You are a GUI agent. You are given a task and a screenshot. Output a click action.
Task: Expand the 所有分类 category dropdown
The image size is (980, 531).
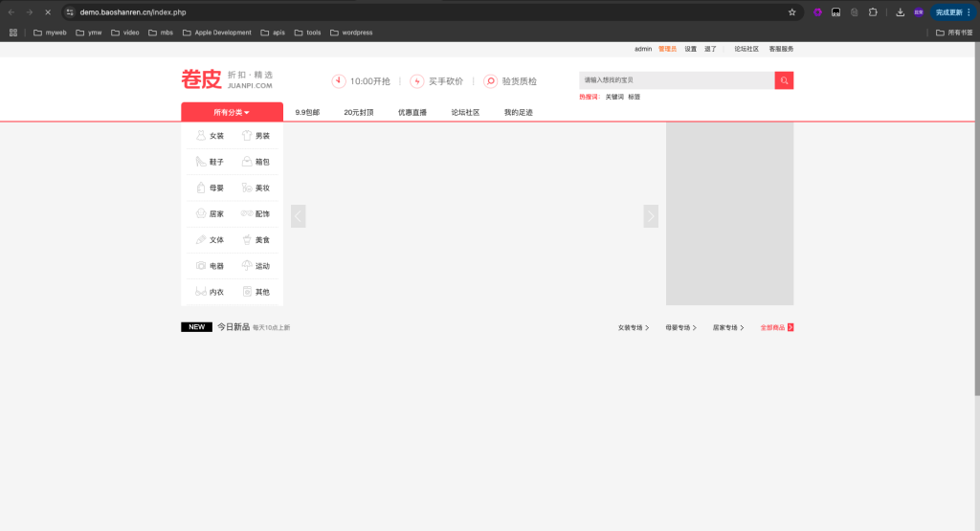click(232, 113)
